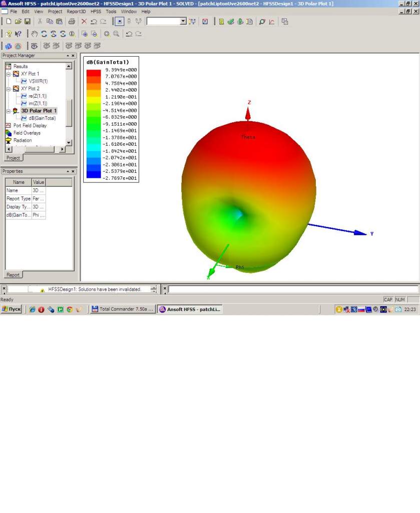
Task: Switch to Total Commander in taskbar
Action: coord(122,309)
